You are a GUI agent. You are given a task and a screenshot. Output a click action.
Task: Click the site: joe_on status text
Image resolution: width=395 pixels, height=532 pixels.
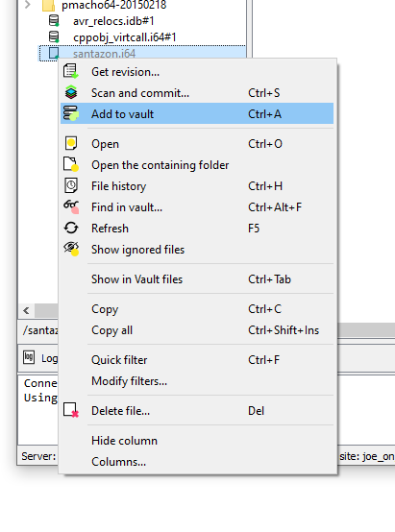coord(366,456)
